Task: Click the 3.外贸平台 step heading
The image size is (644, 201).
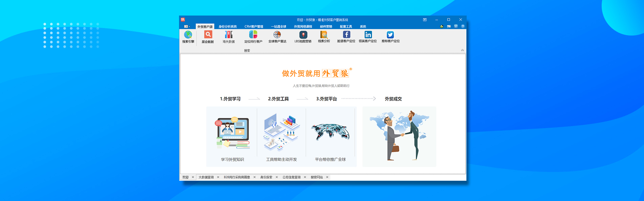Action: 327,99
